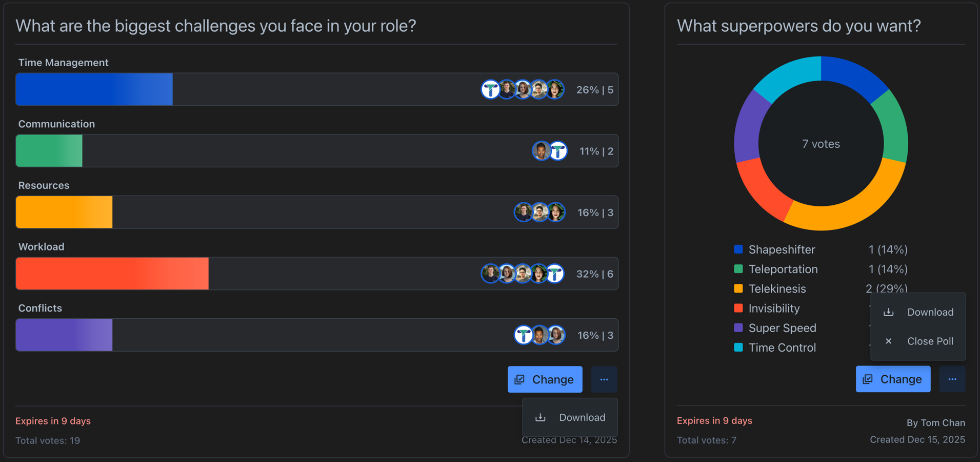The height and width of the screenshot is (462, 980).
Task: Select Download from the challenges poll menu
Action: click(x=582, y=417)
